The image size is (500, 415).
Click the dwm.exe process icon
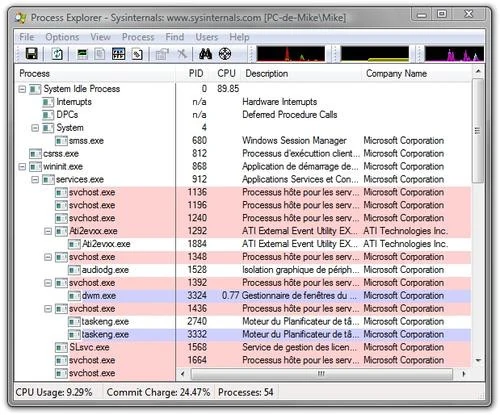click(x=74, y=296)
